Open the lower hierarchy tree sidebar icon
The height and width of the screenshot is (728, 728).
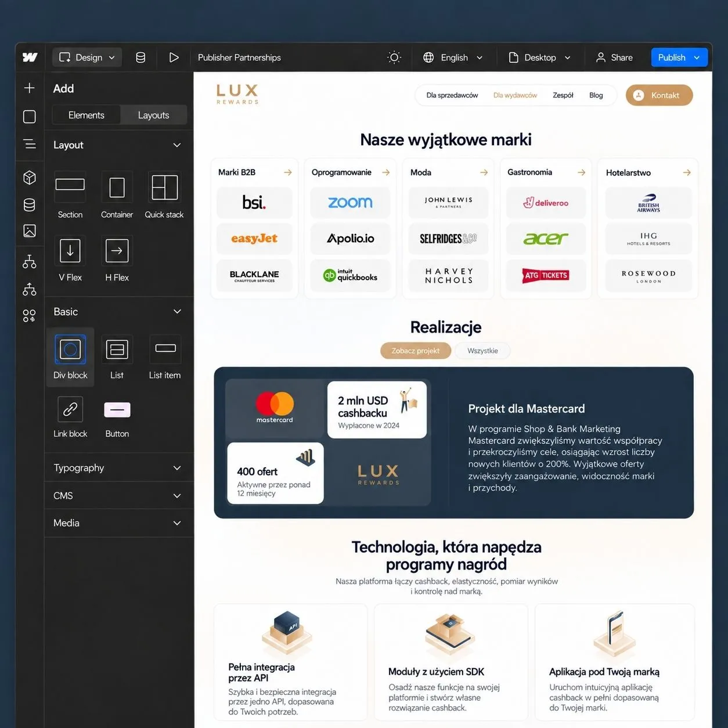tap(29, 289)
